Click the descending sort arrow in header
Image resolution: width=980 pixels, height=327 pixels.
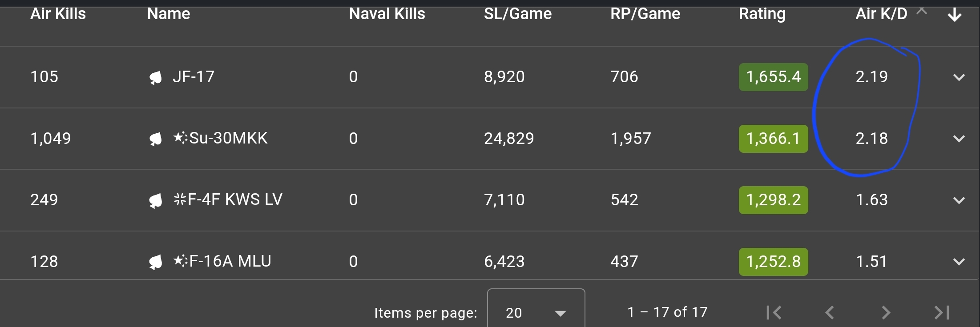[954, 16]
